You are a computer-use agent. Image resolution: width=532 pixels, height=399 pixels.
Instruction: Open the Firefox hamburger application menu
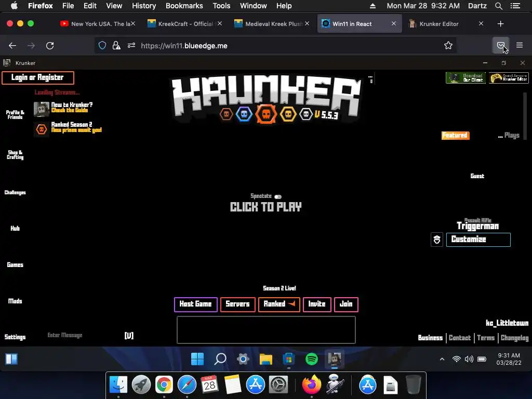tap(520, 45)
